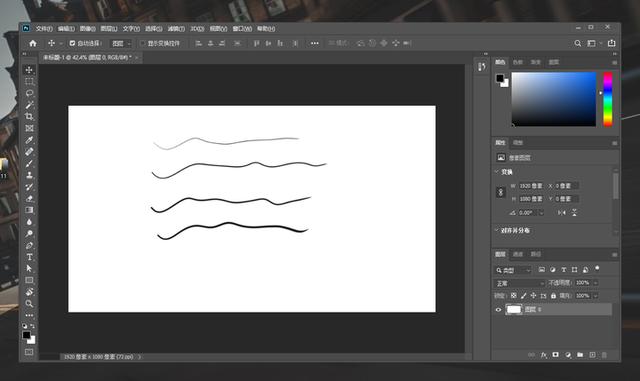Viewport: 640px width, 381px height.
Task: Collapse the Transform section
Action: click(497, 172)
